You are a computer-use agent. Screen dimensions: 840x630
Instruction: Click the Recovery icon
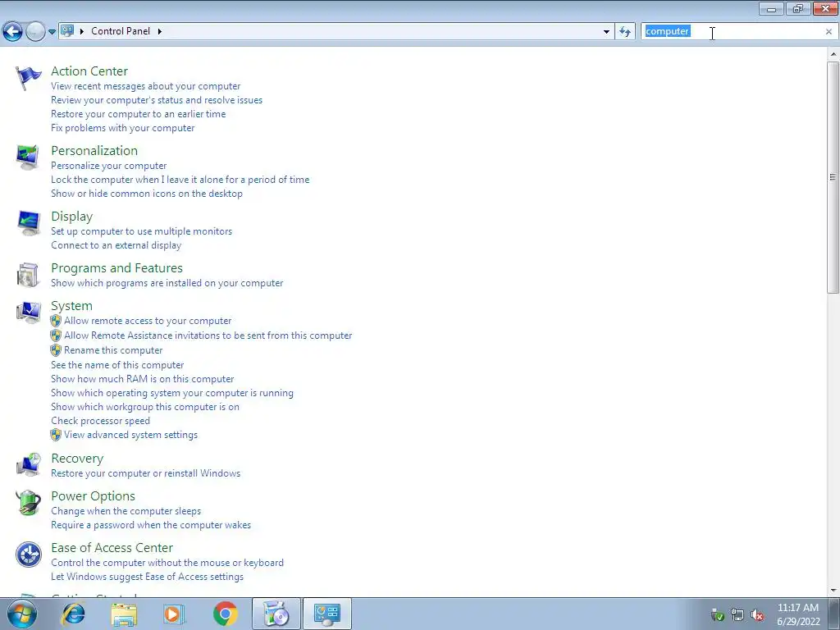pyautogui.click(x=28, y=464)
